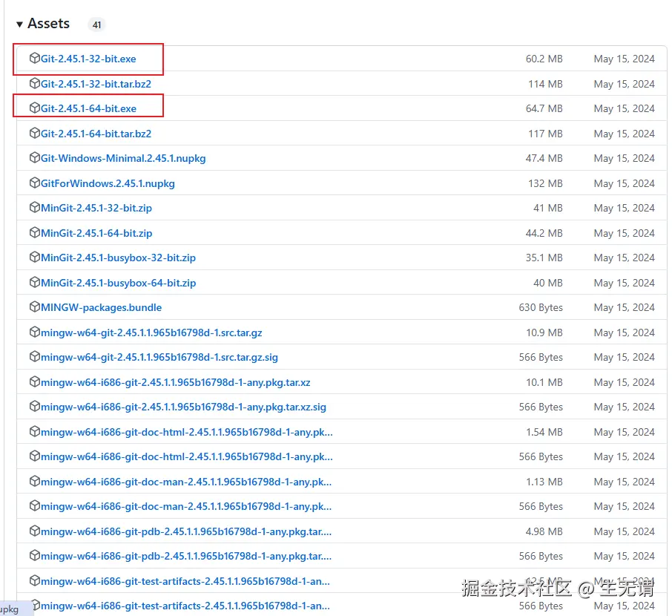Download i686-git-pdb package (4.98 MB)
The height and width of the screenshot is (616, 672).
186,531
